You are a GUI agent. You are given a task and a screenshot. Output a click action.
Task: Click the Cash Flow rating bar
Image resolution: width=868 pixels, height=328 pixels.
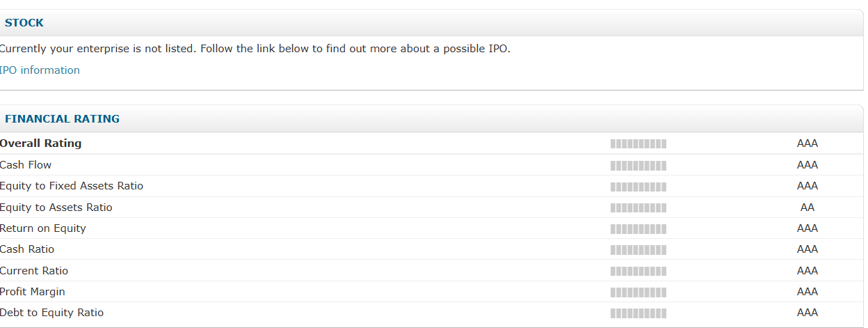(638, 166)
